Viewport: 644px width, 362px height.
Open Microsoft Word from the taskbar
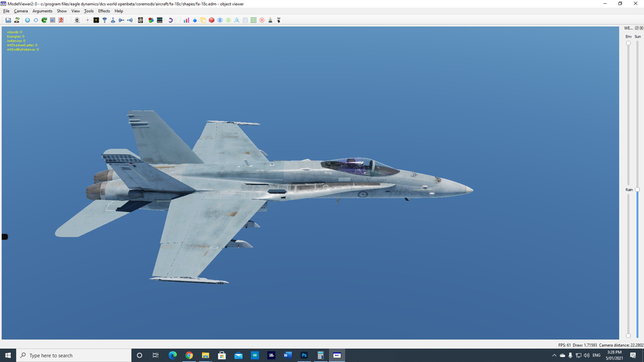point(287,356)
